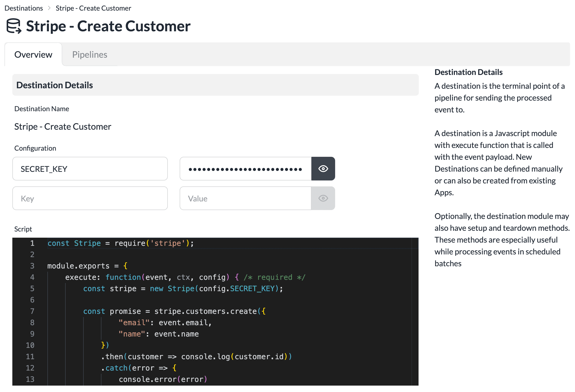Click the module.exports line in editor

click(x=87, y=266)
